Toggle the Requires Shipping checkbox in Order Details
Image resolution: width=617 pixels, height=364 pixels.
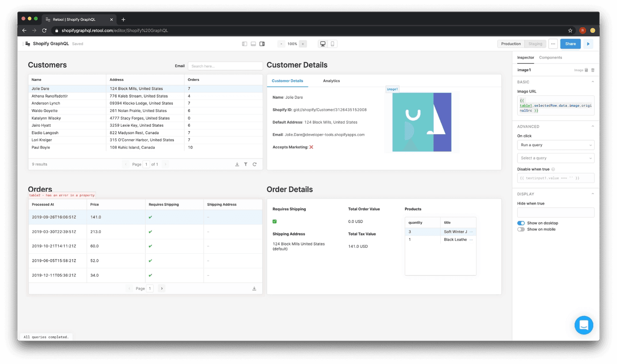(x=275, y=221)
